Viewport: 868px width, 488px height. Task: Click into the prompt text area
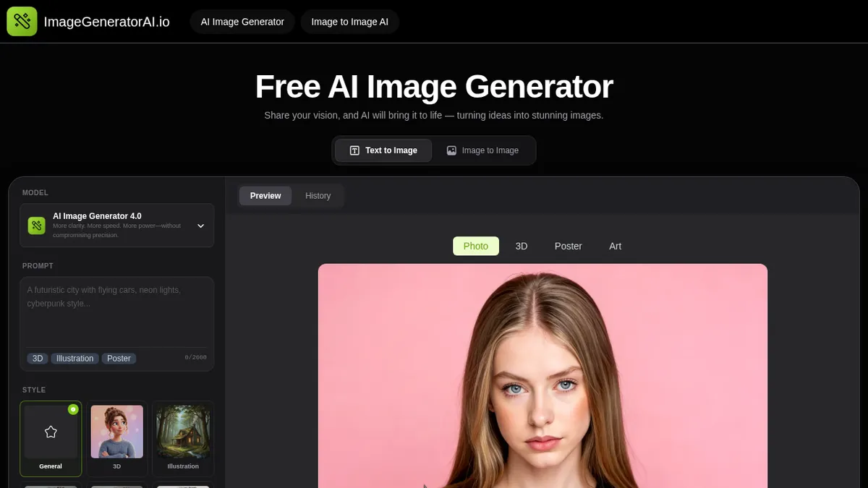click(116, 314)
